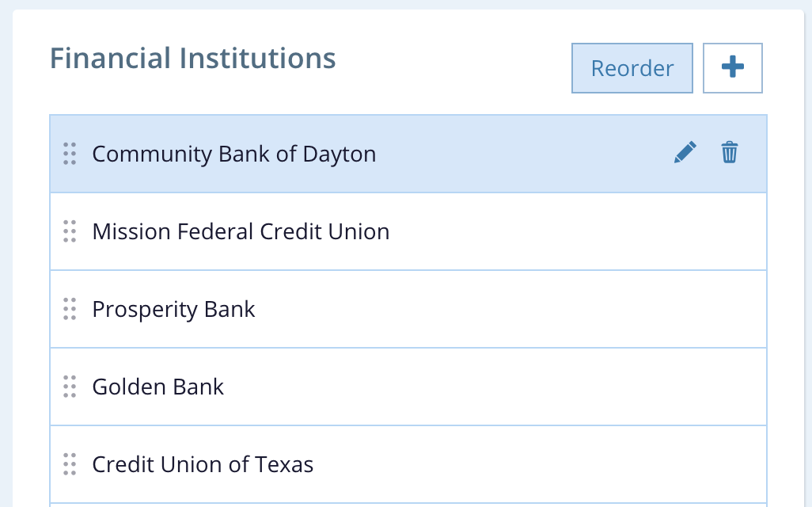This screenshot has height=507, width=812.
Task: Toggle the Reorder mode button
Action: click(x=632, y=68)
